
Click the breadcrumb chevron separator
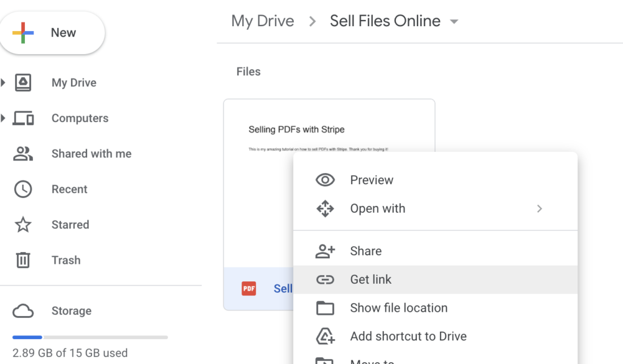coord(312,21)
